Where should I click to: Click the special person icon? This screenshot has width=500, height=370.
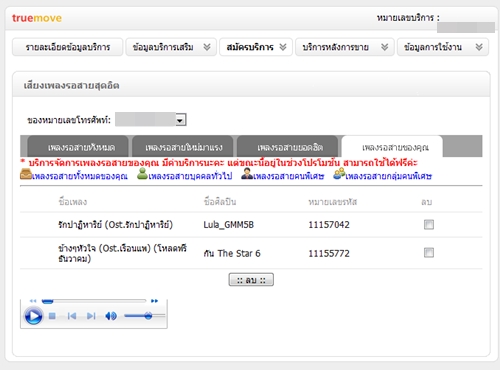[x=247, y=174]
